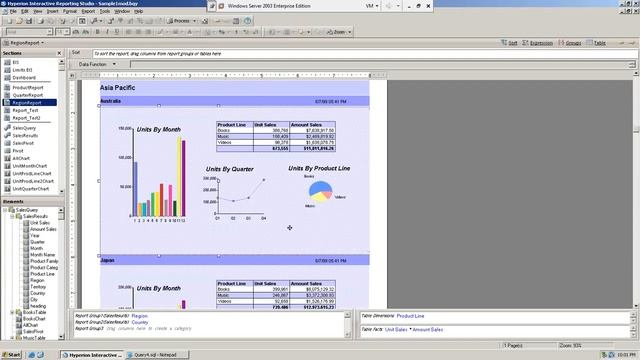Viewport: 640px width, 360px height.
Task: Open the Tools menu
Action: point(105,11)
